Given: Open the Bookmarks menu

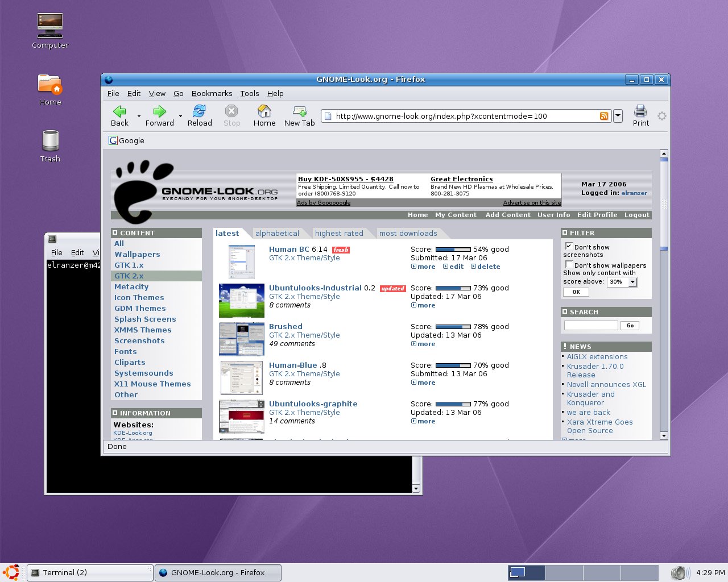Looking at the screenshot, I should (x=212, y=94).
